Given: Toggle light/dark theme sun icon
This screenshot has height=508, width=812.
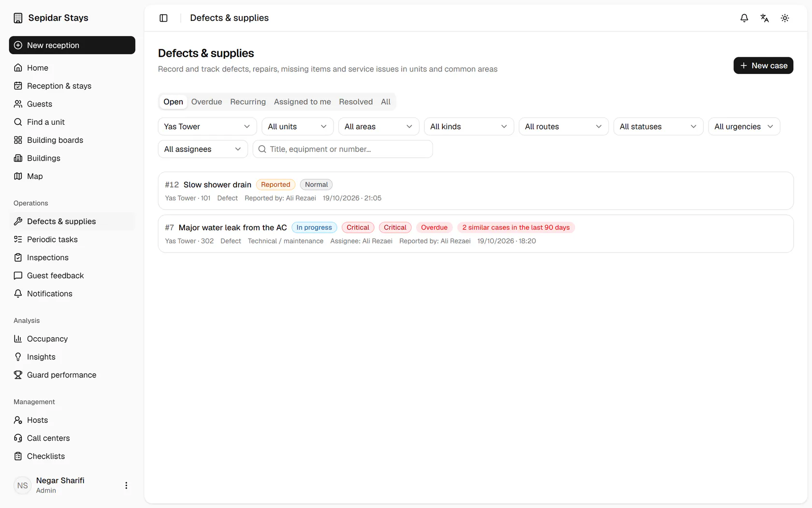Looking at the screenshot, I should tap(785, 18).
